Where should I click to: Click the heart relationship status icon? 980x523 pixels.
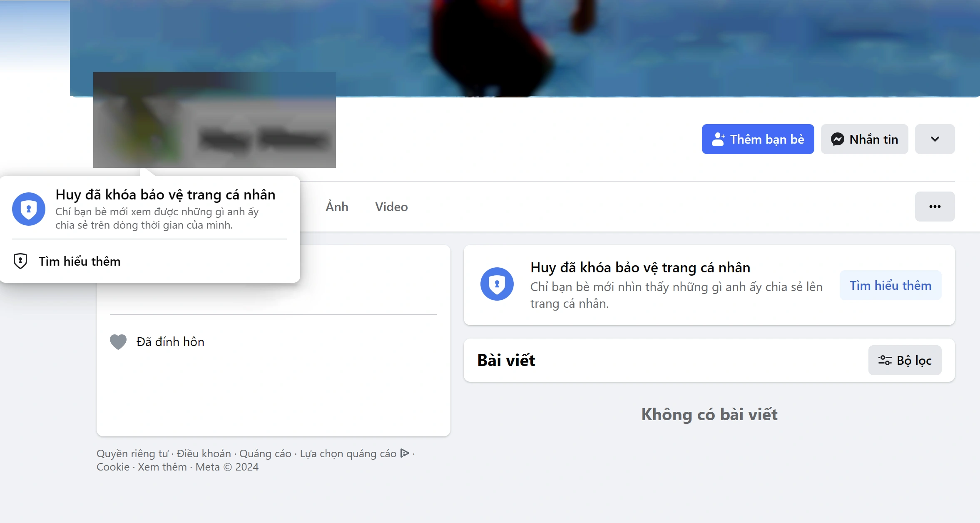[x=117, y=341]
